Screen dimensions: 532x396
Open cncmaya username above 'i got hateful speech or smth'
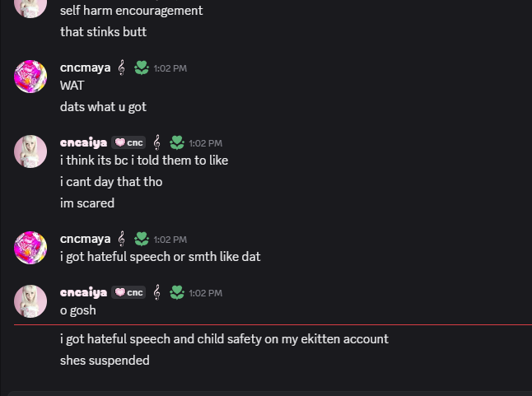(85, 239)
